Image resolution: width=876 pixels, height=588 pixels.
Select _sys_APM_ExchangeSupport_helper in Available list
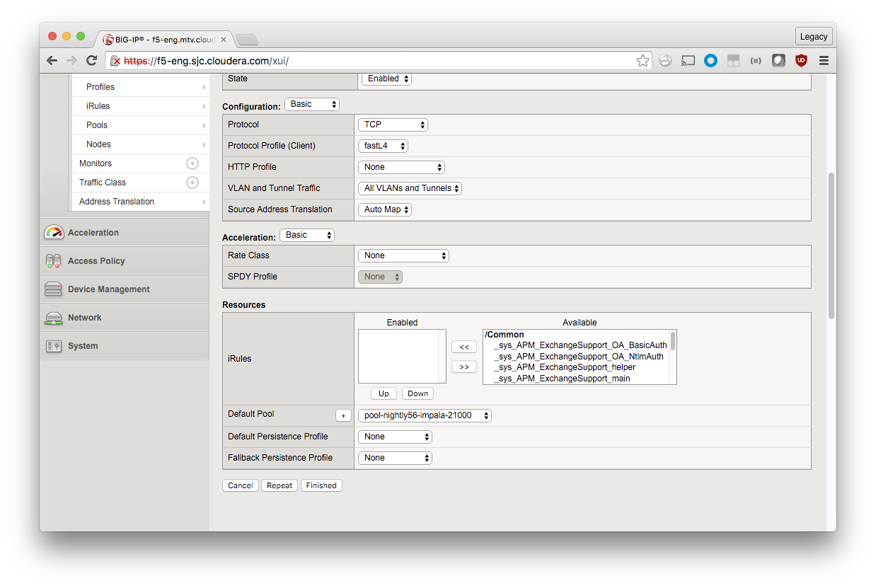click(x=565, y=367)
